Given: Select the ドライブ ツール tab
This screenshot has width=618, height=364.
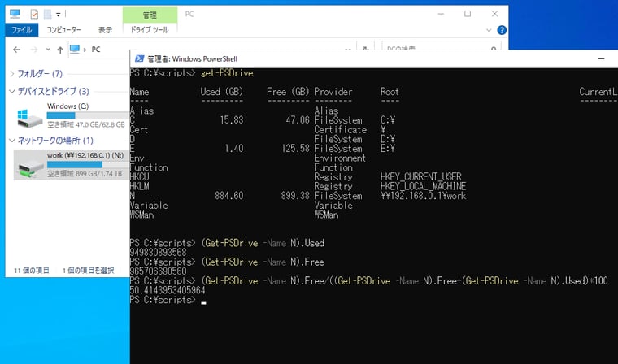Looking at the screenshot, I should [150, 30].
